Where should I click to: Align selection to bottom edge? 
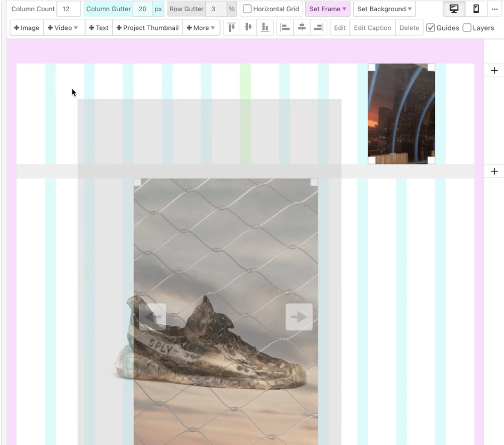tap(265, 28)
